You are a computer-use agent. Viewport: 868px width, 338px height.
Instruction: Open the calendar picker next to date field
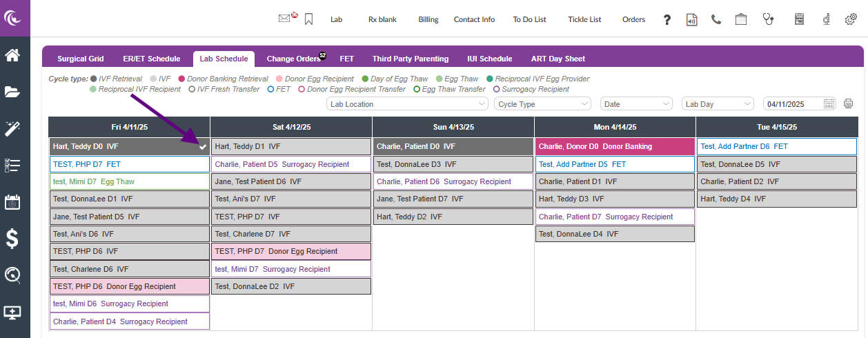pyautogui.click(x=829, y=104)
